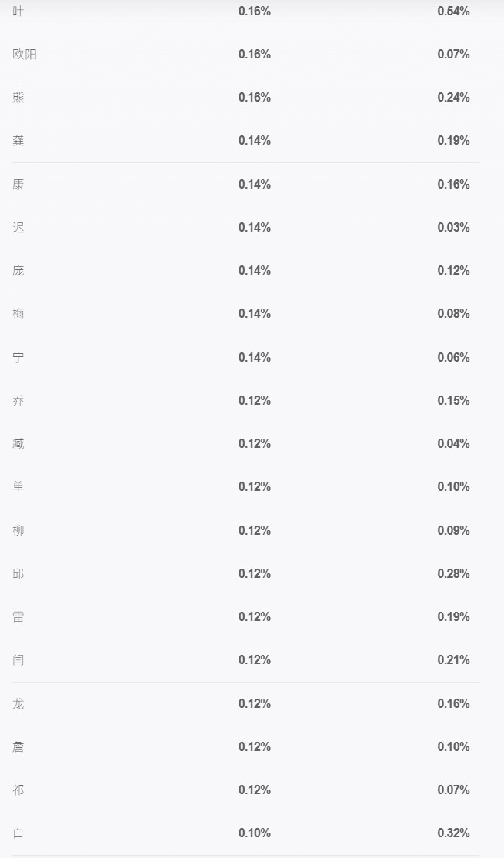Open the 雷 surname entry
This screenshot has height=858, width=504.
[18, 617]
